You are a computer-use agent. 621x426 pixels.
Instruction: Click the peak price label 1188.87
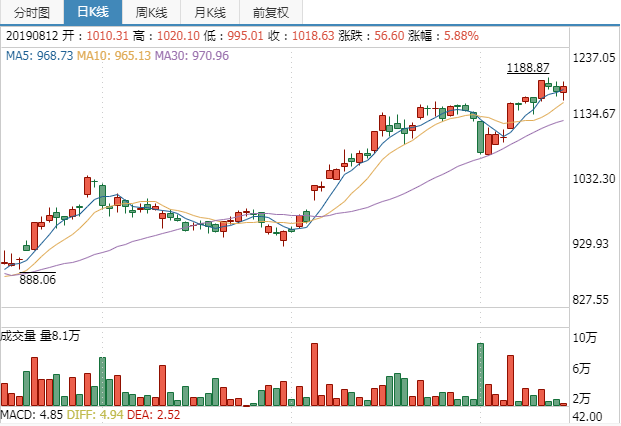[x=528, y=68]
